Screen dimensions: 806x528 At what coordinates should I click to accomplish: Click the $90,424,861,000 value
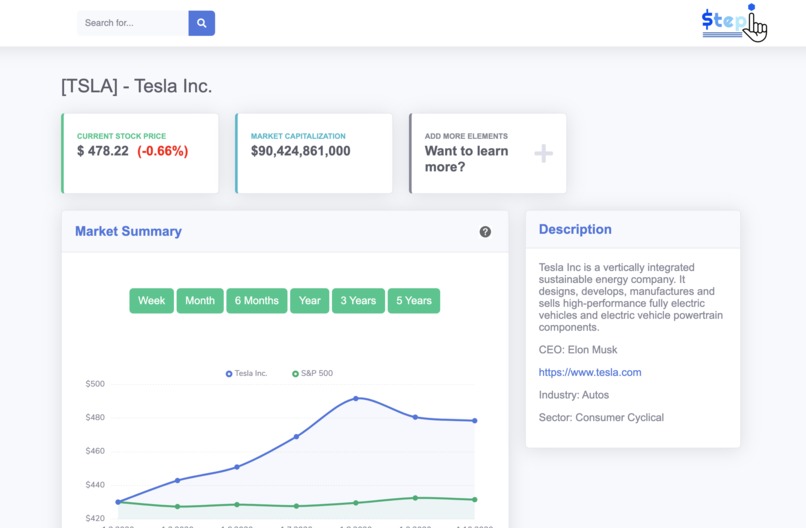(301, 151)
